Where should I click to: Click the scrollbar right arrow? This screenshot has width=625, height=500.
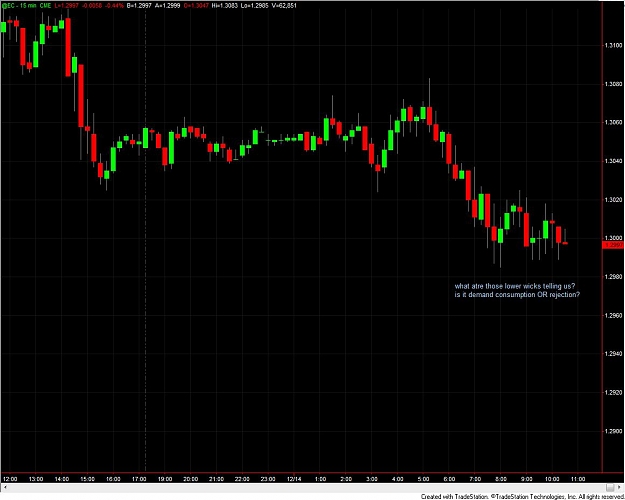pos(620,488)
